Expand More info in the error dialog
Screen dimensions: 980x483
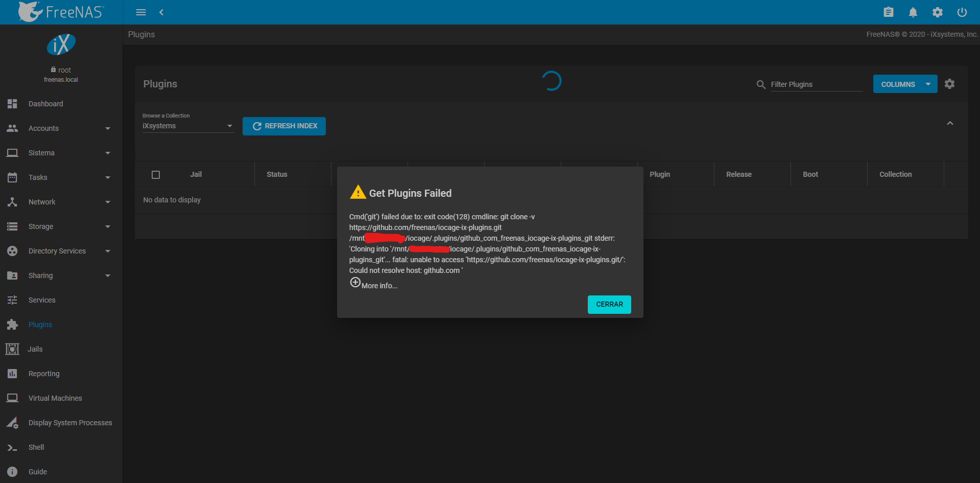(373, 284)
